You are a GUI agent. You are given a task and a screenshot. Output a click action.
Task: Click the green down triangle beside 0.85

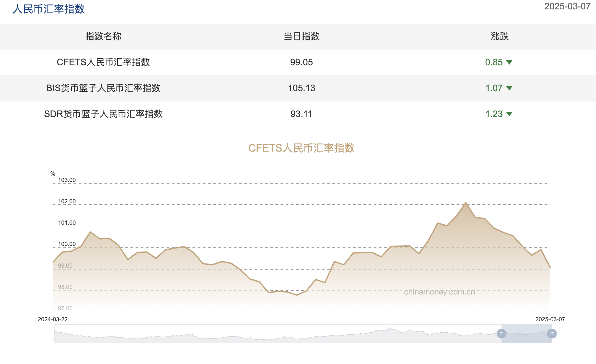(x=510, y=62)
